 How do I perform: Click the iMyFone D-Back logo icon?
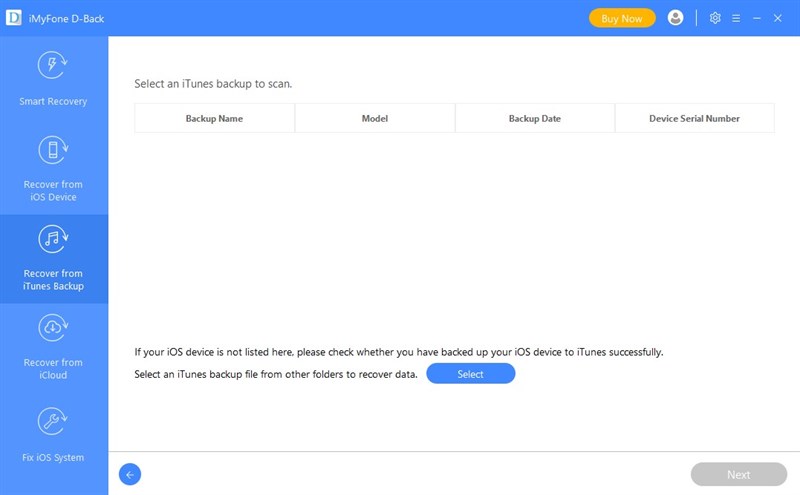click(x=14, y=18)
